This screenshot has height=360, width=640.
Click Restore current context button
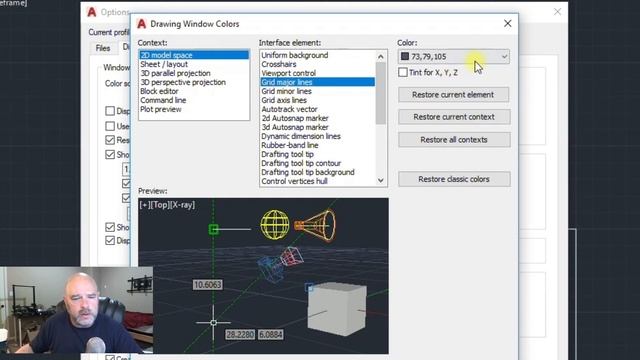click(454, 117)
